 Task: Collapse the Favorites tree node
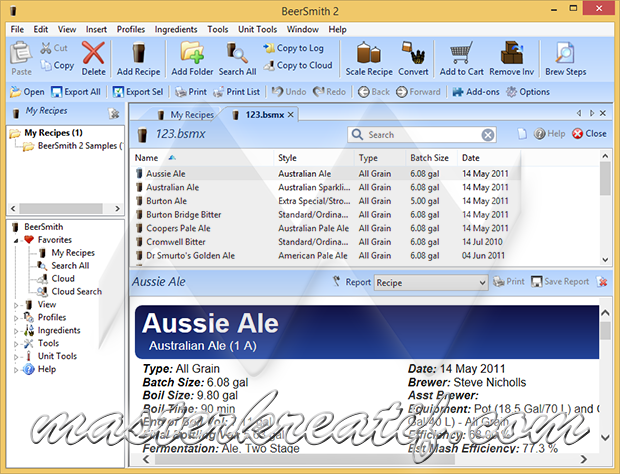coord(16,240)
